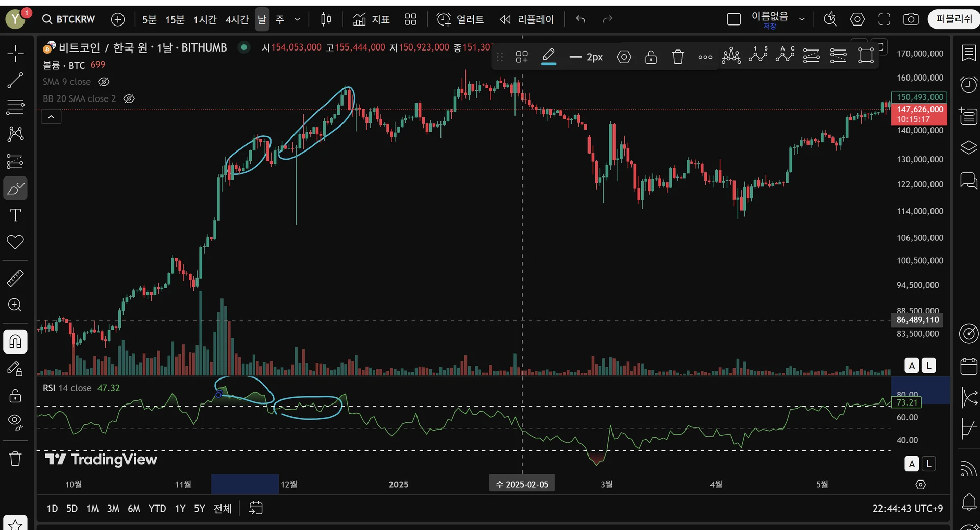Open the drawing line color pencil swatch
This screenshot has height=530, width=980.
coord(548,56)
